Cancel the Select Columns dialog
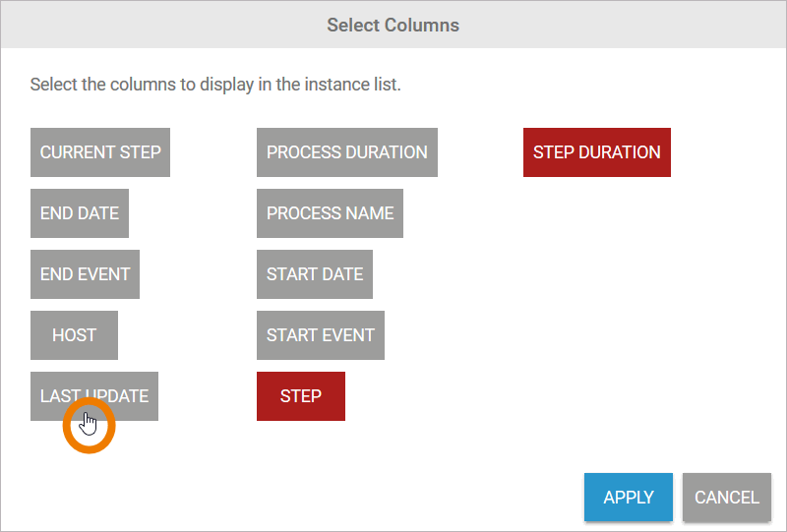Viewport: 787px width, 532px height. pyautogui.click(x=726, y=498)
